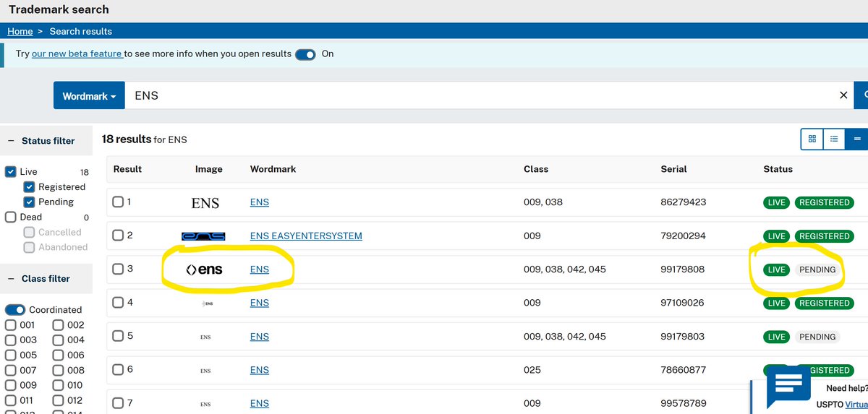Screen dimensions: 868x414
Task: Click the Class column header
Action: [536, 169]
